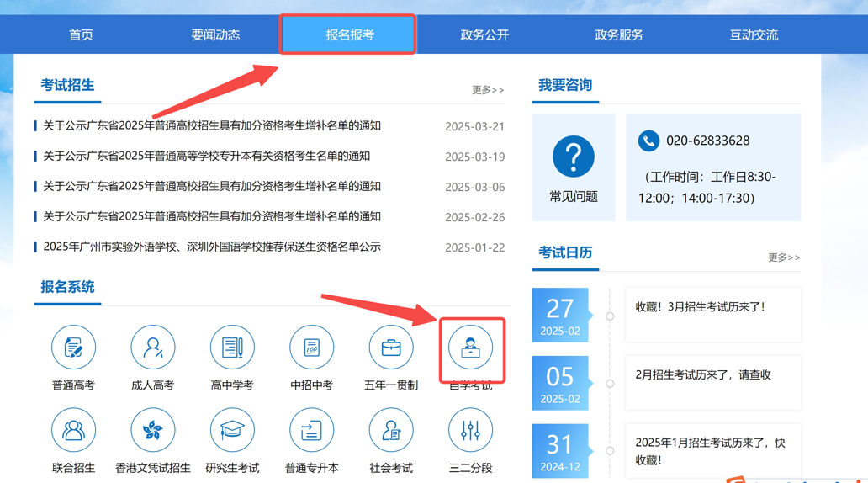Select the 自学考试 icon
This screenshot has height=483, width=868.
470,348
